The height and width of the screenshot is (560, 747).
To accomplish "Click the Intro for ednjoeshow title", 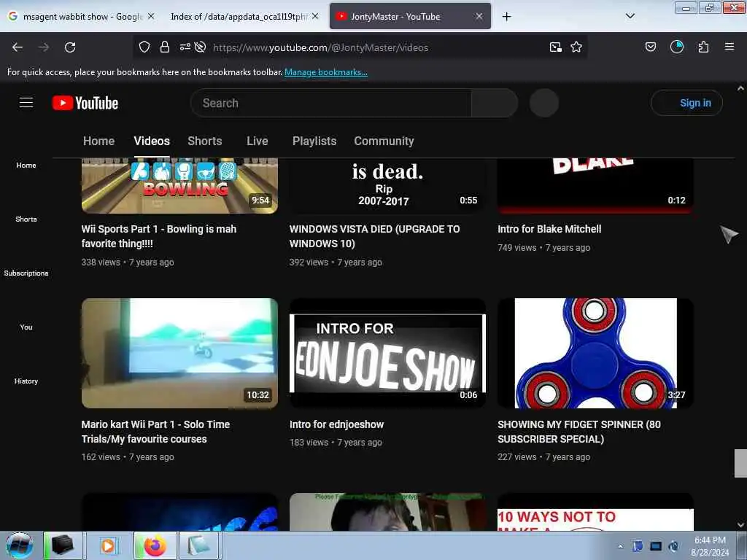I will [337, 424].
